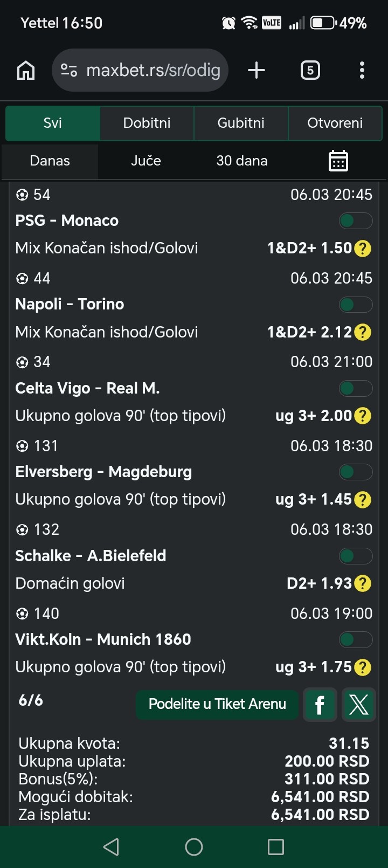Click help icon next to ug 3+ 2.00
The width and height of the screenshot is (388, 868).
pyautogui.click(x=363, y=416)
